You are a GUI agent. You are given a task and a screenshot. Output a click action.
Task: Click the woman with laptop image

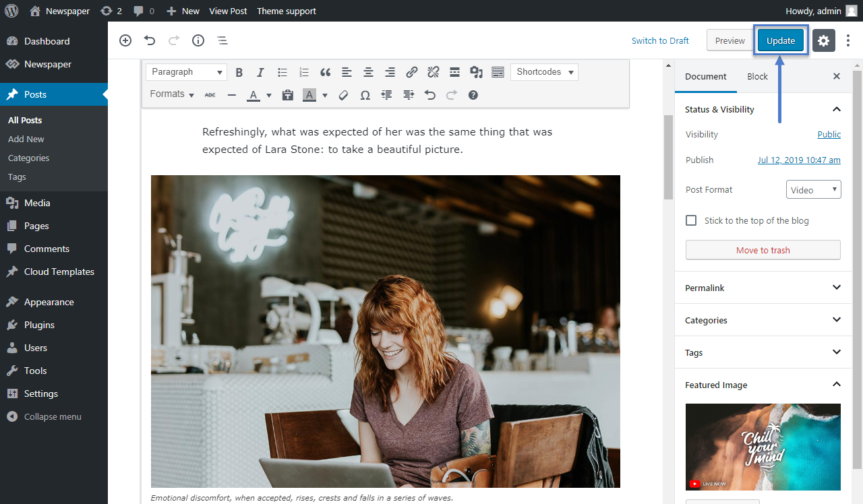coord(386,332)
